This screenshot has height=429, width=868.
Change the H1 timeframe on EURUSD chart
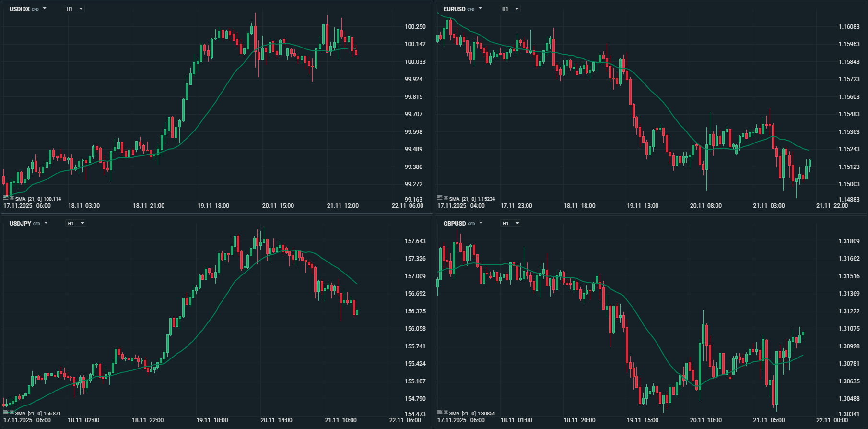[x=510, y=9]
